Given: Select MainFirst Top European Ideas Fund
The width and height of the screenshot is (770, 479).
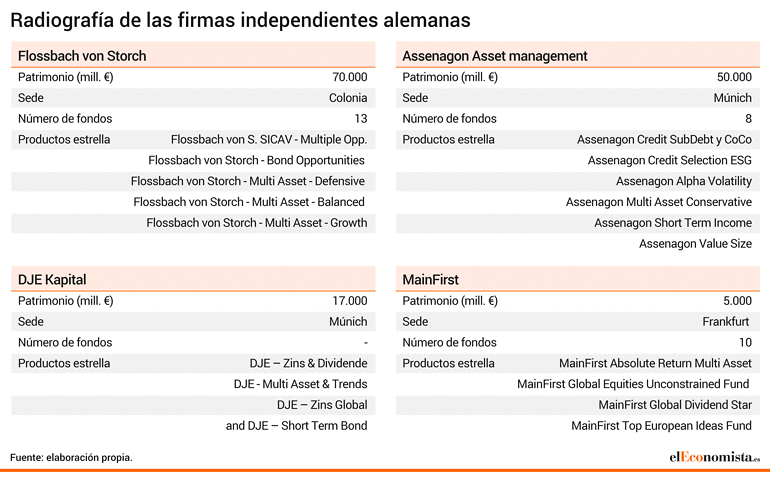Looking at the screenshot, I should tap(661, 425).
